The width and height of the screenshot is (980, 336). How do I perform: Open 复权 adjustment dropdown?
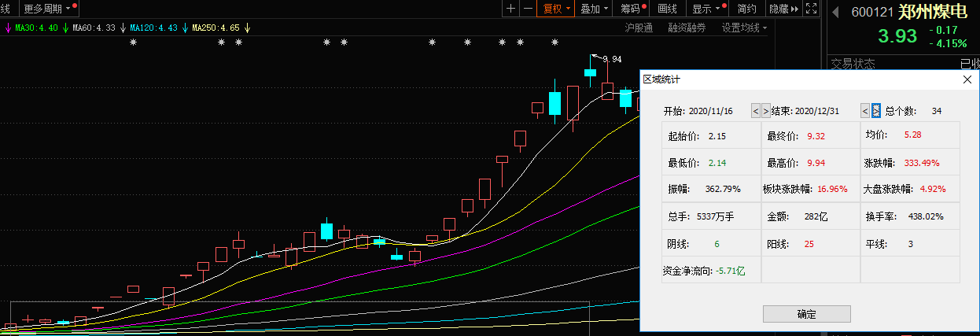coord(556,9)
